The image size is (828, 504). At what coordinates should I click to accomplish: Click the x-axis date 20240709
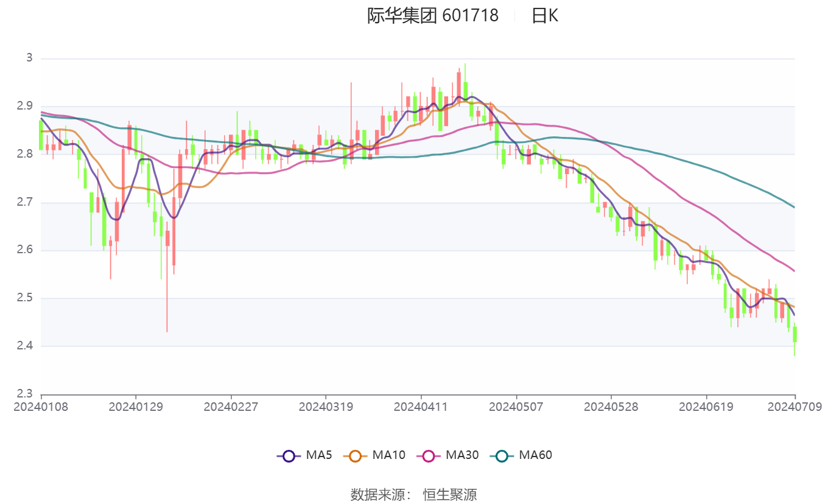[795, 407]
